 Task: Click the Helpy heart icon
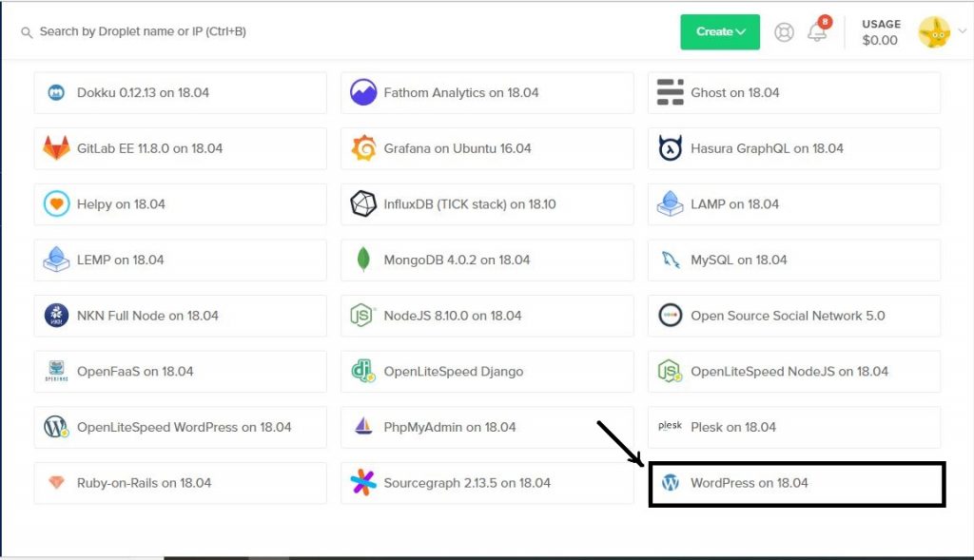tap(56, 203)
